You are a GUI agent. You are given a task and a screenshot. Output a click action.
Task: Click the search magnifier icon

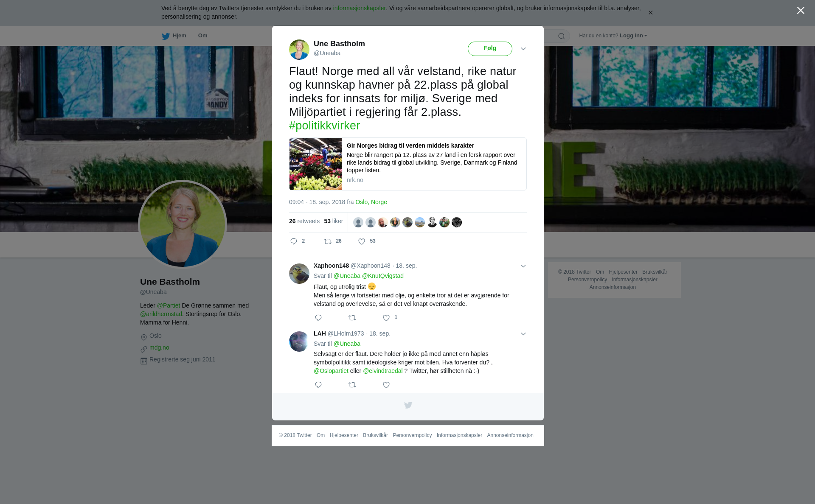(562, 36)
